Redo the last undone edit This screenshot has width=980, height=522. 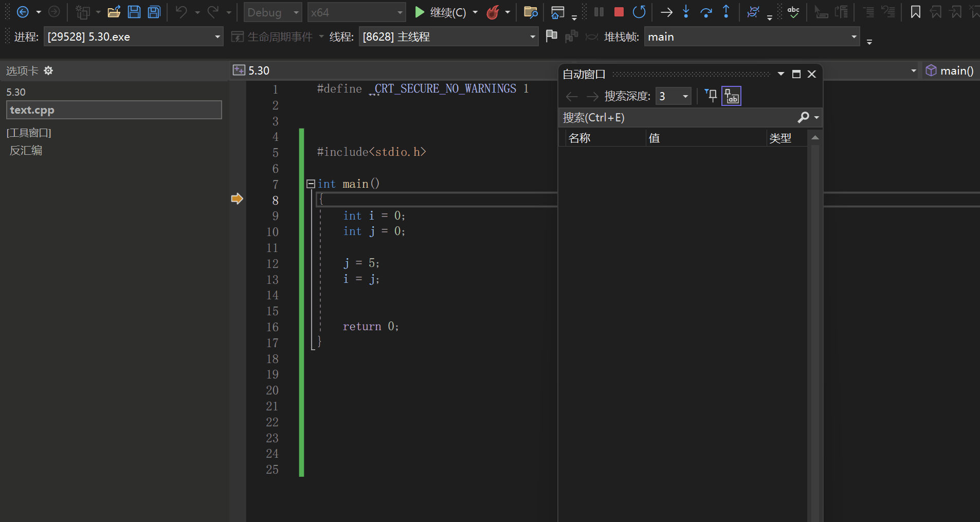(213, 12)
